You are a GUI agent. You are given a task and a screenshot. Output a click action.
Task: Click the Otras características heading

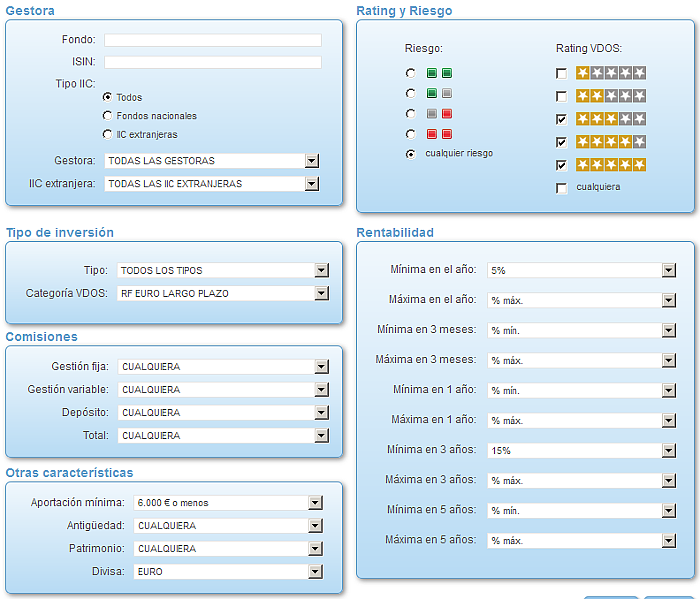[69, 473]
